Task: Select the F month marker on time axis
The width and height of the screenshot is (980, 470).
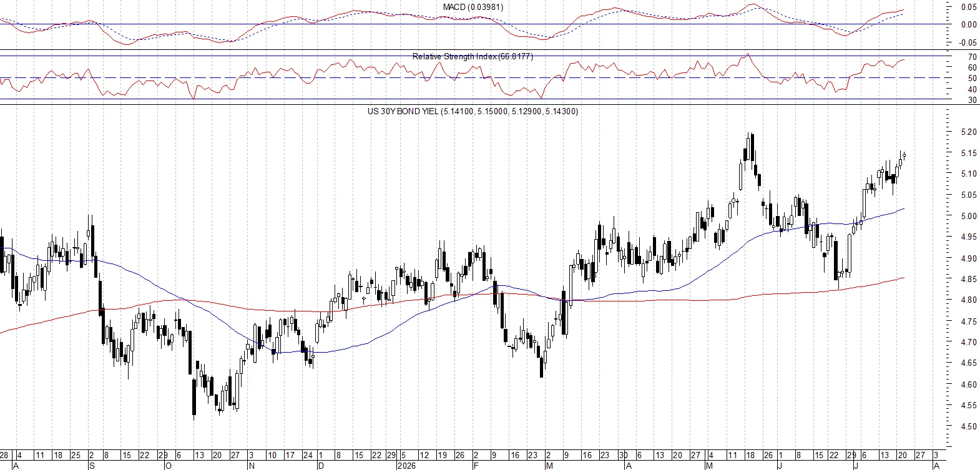Action: point(476,466)
